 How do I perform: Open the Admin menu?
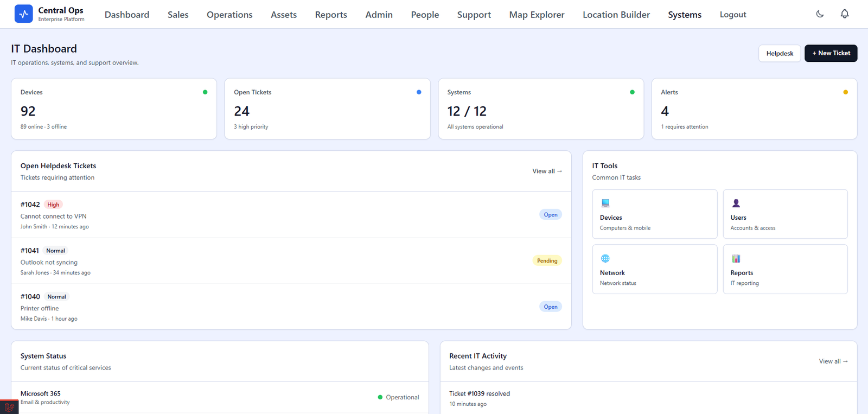[379, 15]
